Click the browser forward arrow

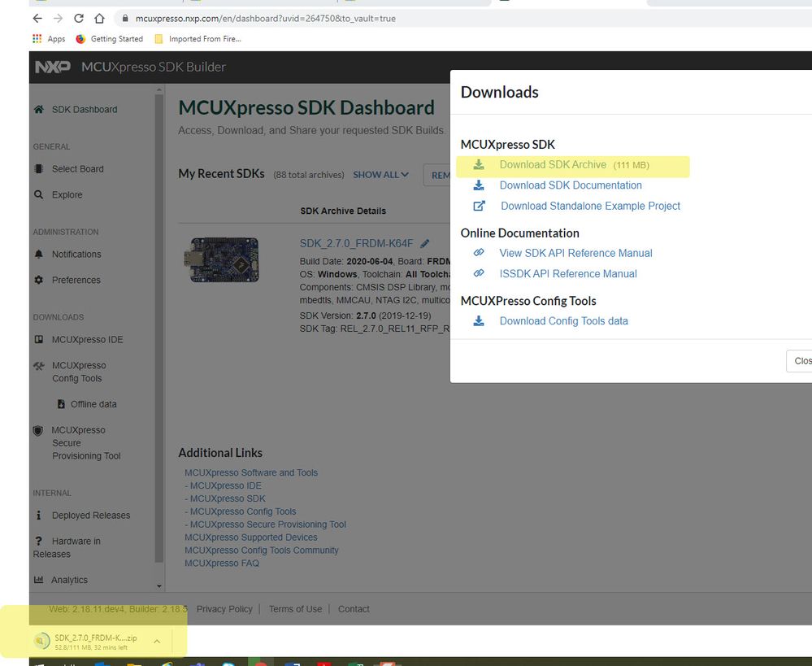(58, 19)
